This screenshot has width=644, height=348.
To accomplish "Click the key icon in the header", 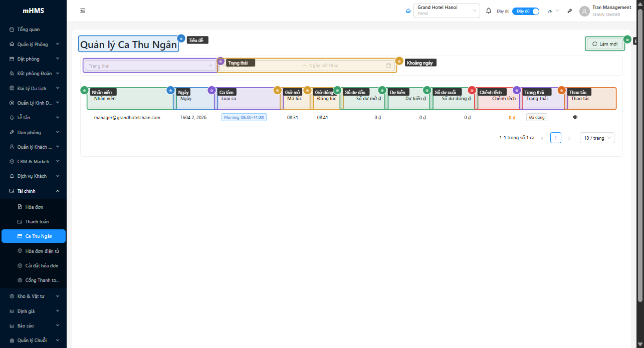I will coord(570,11).
